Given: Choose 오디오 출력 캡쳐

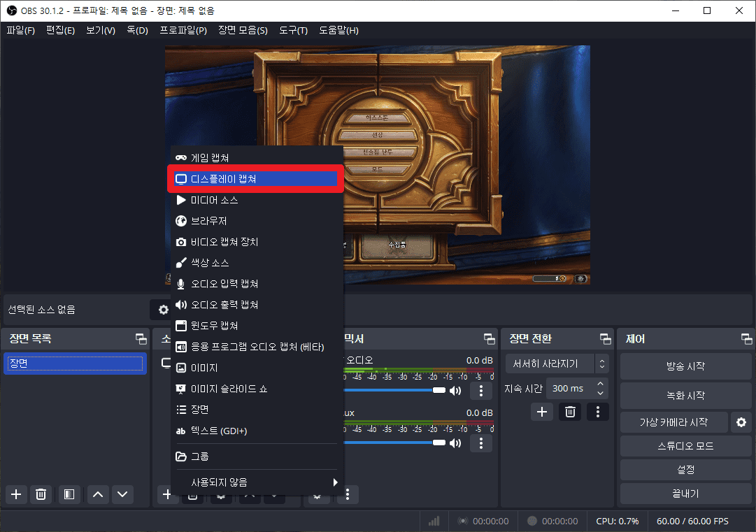Looking at the screenshot, I should point(256,305).
